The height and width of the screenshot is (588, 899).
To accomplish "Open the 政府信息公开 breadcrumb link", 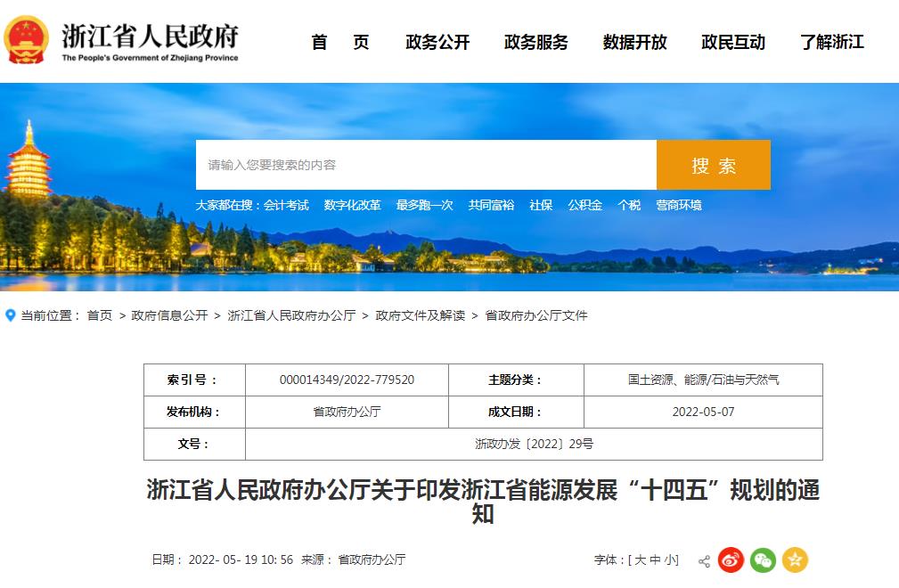I will coord(169,315).
